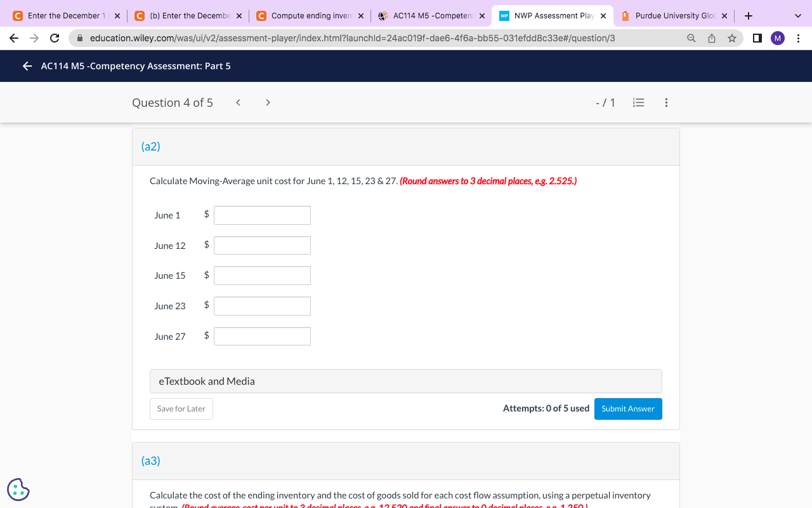Close the 'NWP Assessment Play' tab
This screenshot has width=812, height=508.
[x=603, y=16]
